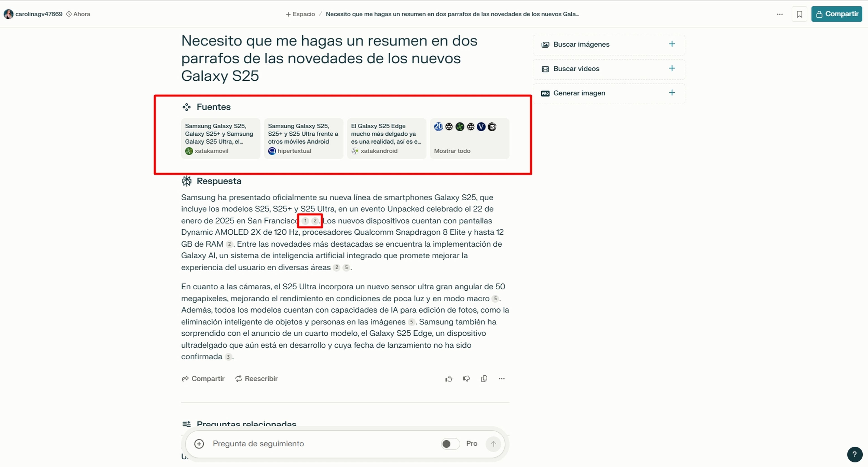
Task: Open citation 2 after San Francisco
Action: 315,221
